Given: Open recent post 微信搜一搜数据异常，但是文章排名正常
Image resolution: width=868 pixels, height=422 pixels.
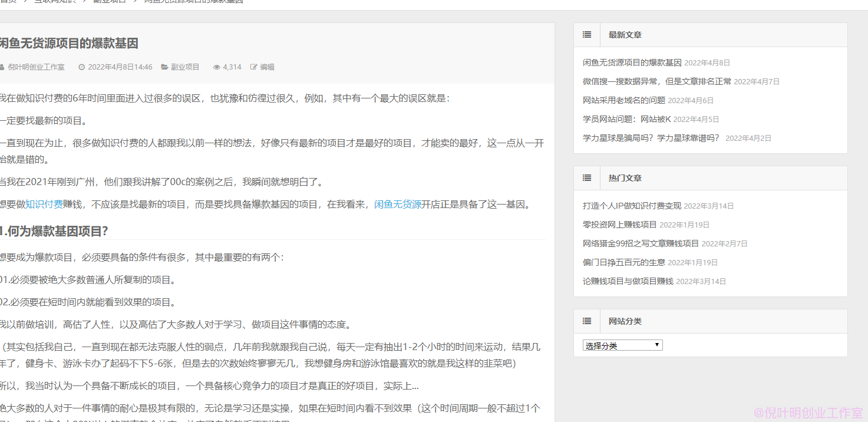Looking at the screenshot, I should 657,81.
